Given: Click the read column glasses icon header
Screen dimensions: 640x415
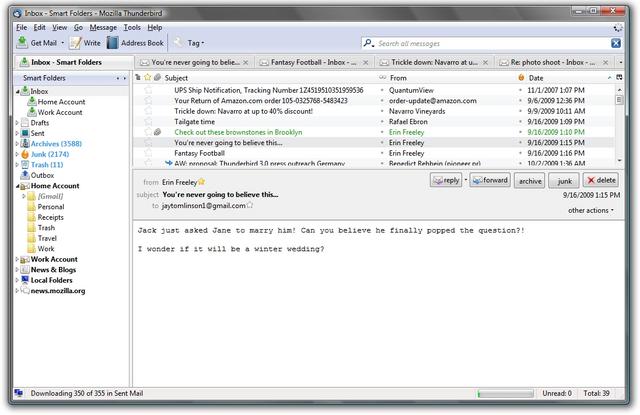Looking at the screenshot, I should pos(382,78).
